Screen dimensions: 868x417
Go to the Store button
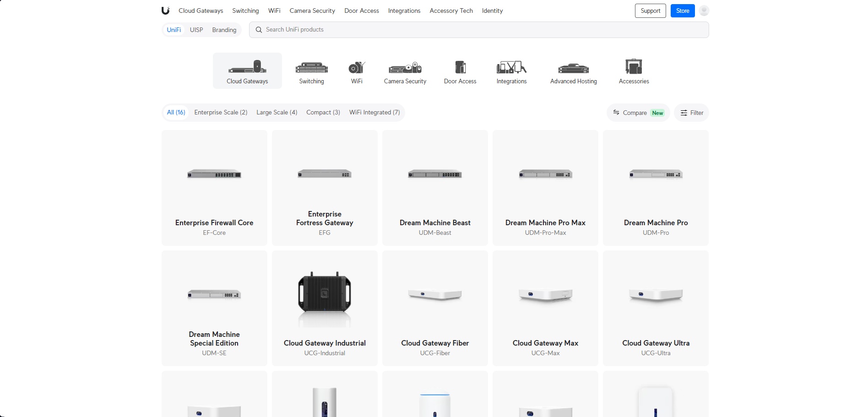tap(683, 11)
